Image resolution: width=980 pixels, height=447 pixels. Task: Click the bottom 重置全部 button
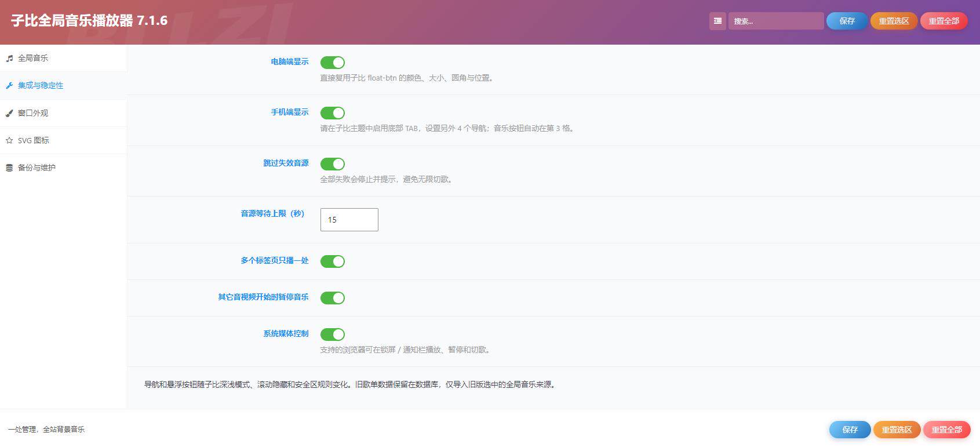tap(946, 430)
